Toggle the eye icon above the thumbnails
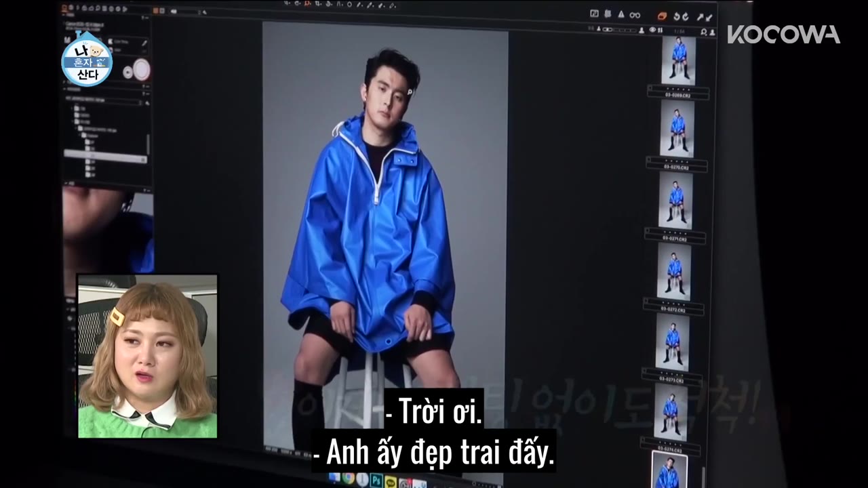This screenshot has height=488, width=868. (x=652, y=30)
